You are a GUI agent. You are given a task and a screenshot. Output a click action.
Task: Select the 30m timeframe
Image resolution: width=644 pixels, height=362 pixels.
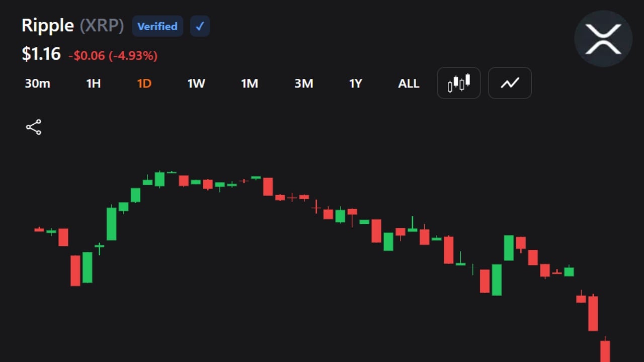tap(38, 83)
